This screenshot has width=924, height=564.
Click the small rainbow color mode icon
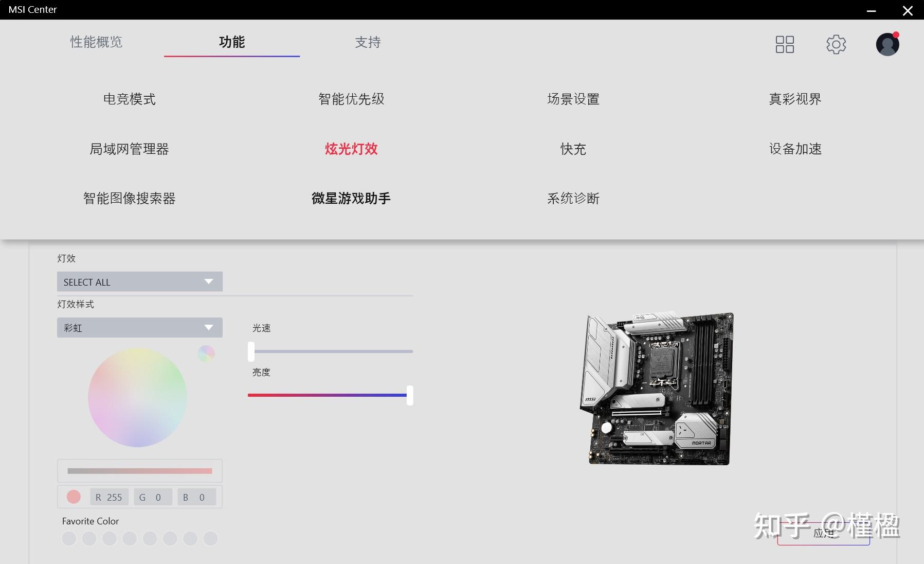click(x=206, y=354)
